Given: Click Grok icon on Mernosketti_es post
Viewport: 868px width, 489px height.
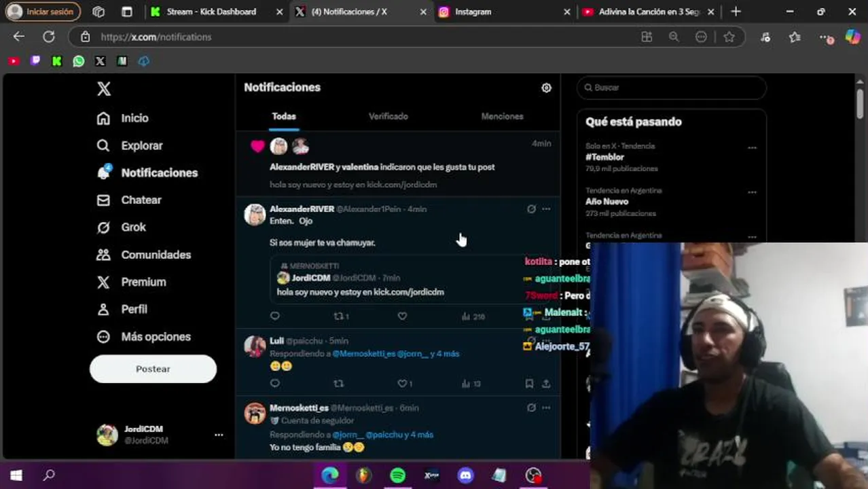Looking at the screenshot, I should pyautogui.click(x=532, y=408).
